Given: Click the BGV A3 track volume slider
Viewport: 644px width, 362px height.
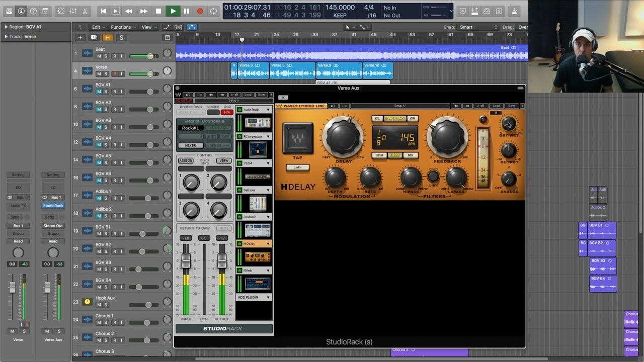Looking at the screenshot, I should (x=144, y=127).
